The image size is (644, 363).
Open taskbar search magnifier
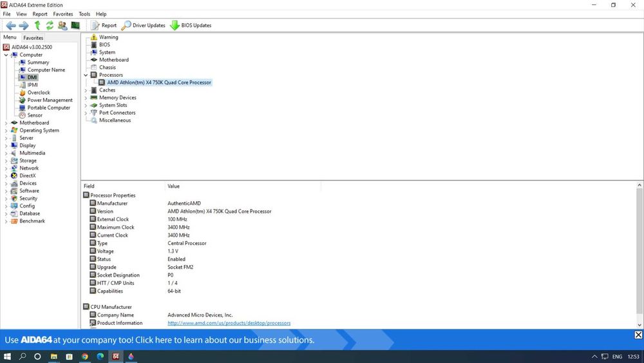(22, 357)
